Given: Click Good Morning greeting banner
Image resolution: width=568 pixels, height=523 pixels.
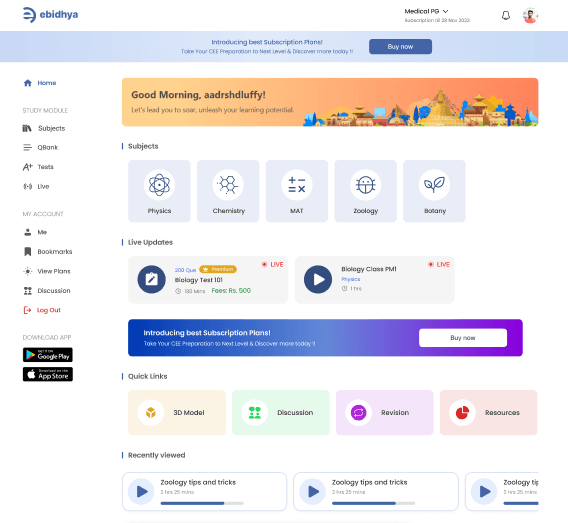Looking at the screenshot, I should tap(330, 102).
